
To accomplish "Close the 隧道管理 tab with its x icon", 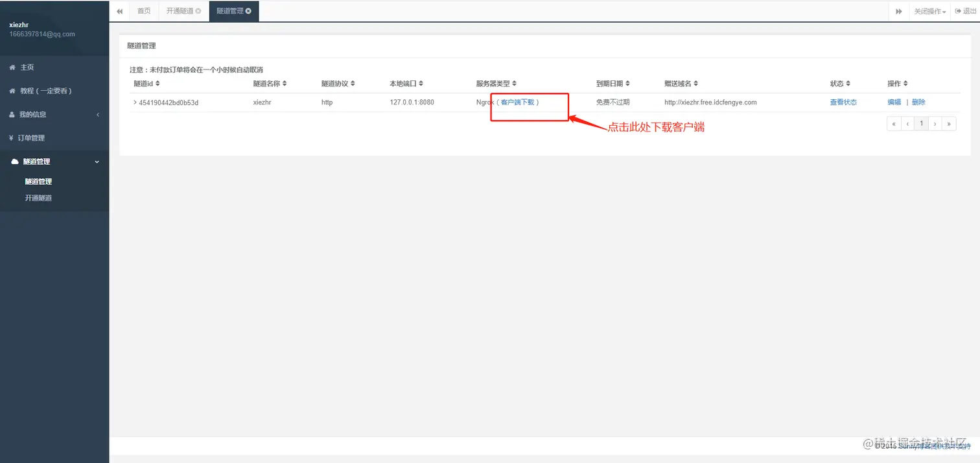I will point(248,11).
